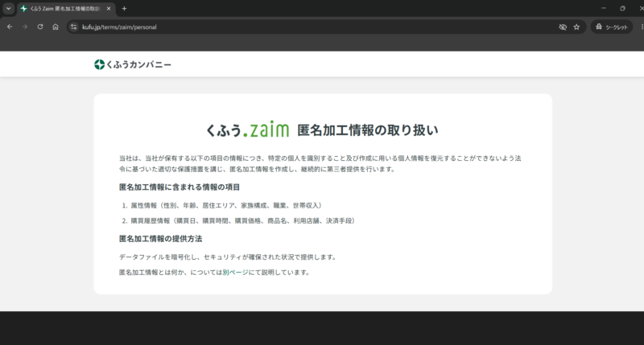
Task: Minimize the browser window
Action: [x=603, y=8]
